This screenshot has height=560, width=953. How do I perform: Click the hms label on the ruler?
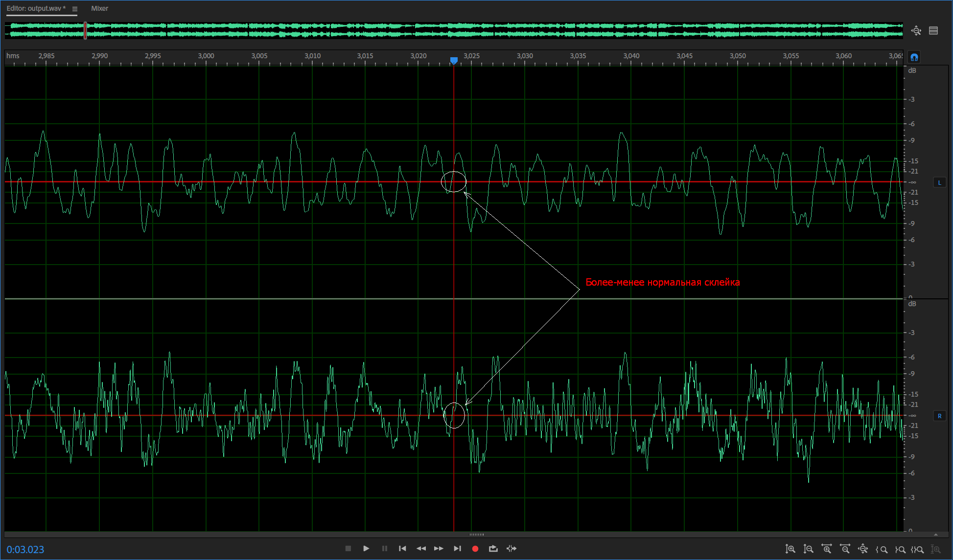(13, 56)
